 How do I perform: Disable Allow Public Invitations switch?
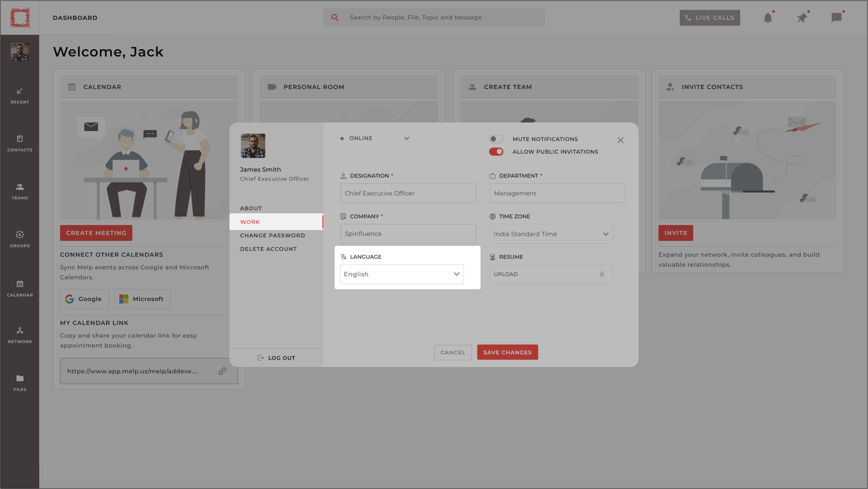(496, 152)
